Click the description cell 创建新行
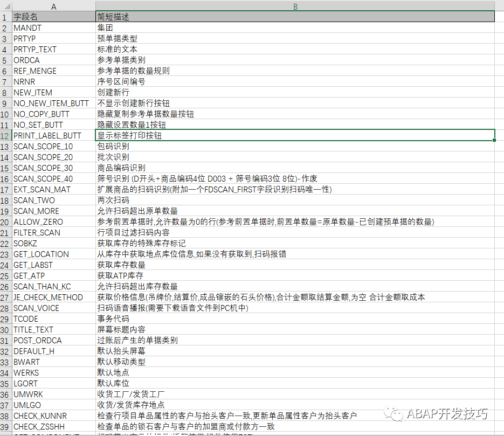This screenshot has width=504, height=436. tap(295, 92)
